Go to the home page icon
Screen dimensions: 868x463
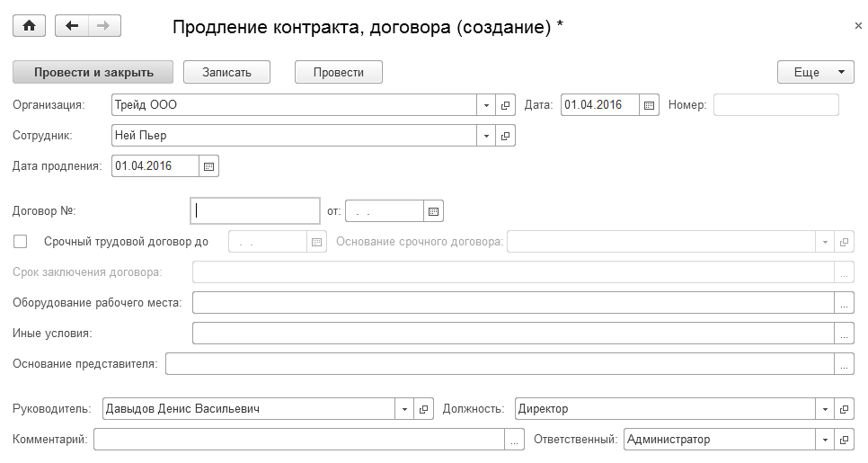pos(29,26)
